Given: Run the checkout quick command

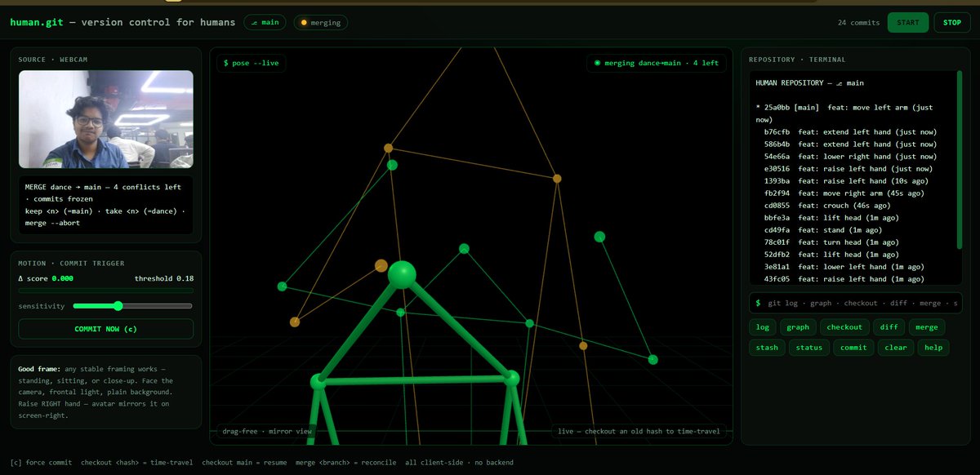Looking at the screenshot, I should click(x=844, y=327).
